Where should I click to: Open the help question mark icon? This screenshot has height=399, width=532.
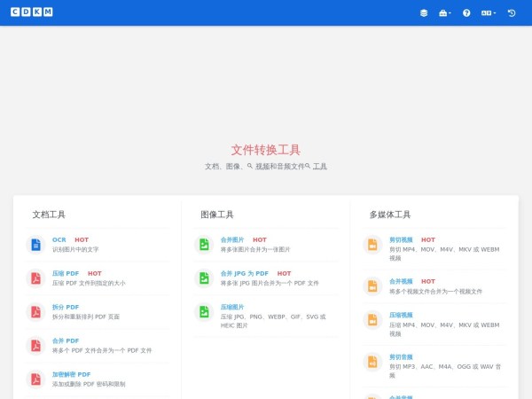click(x=466, y=13)
